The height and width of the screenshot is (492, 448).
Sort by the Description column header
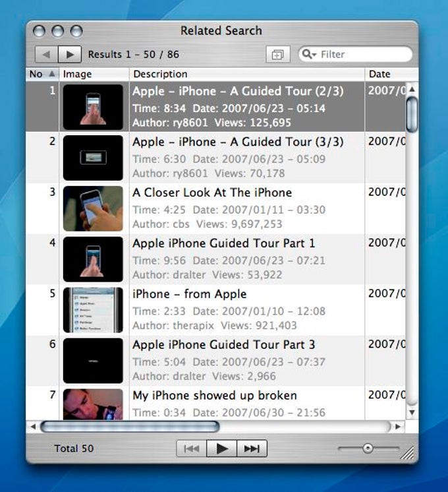pyautogui.click(x=247, y=74)
